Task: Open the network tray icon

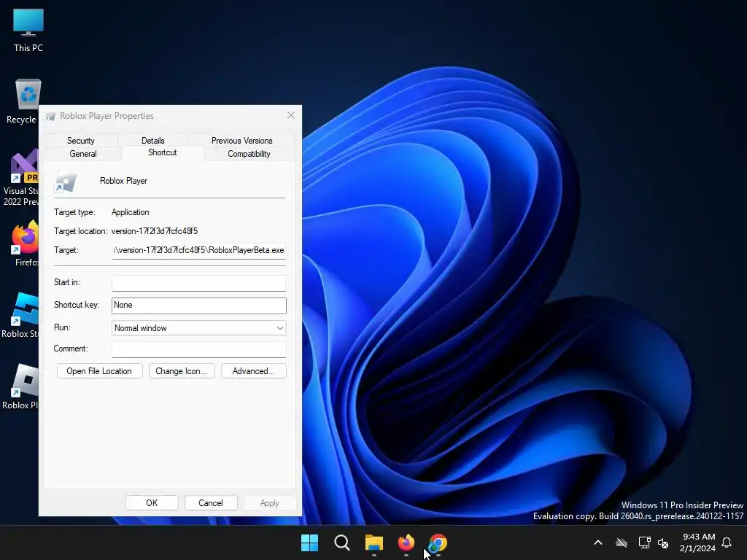Action: (x=644, y=542)
